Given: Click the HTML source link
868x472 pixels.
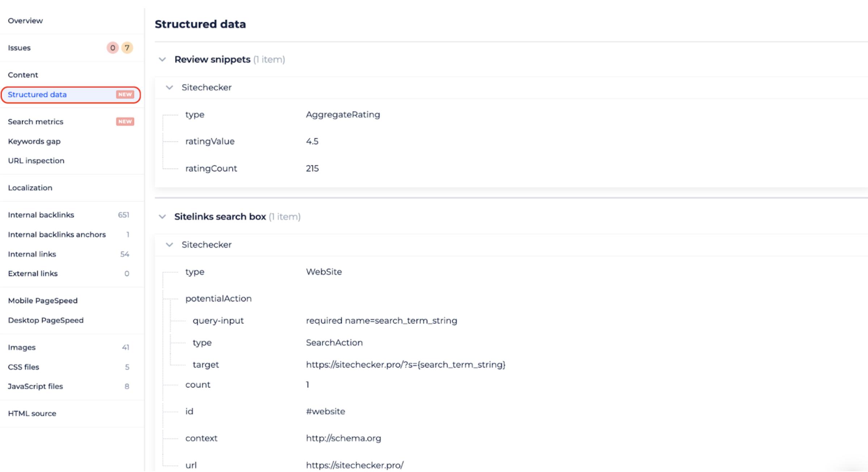Looking at the screenshot, I should click(32, 413).
